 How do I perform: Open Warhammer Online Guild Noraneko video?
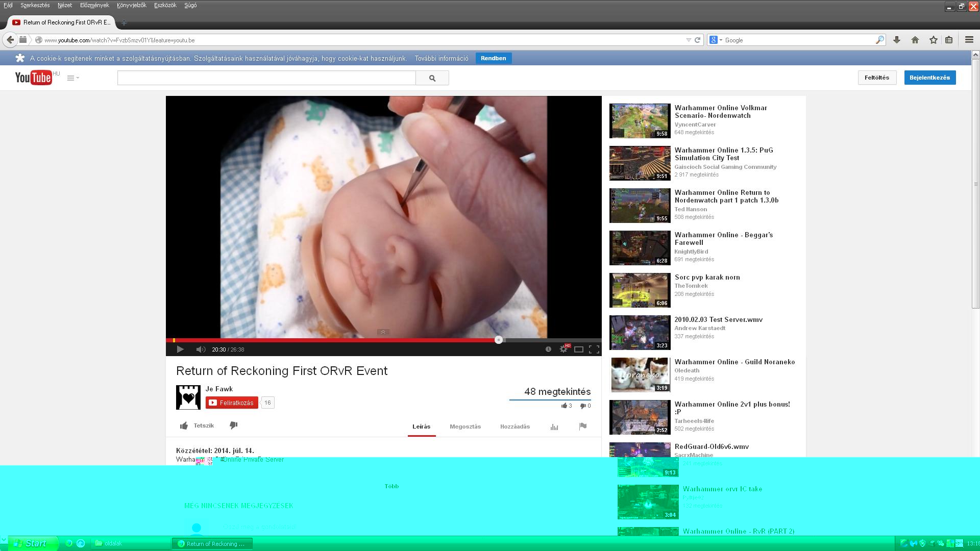point(734,362)
